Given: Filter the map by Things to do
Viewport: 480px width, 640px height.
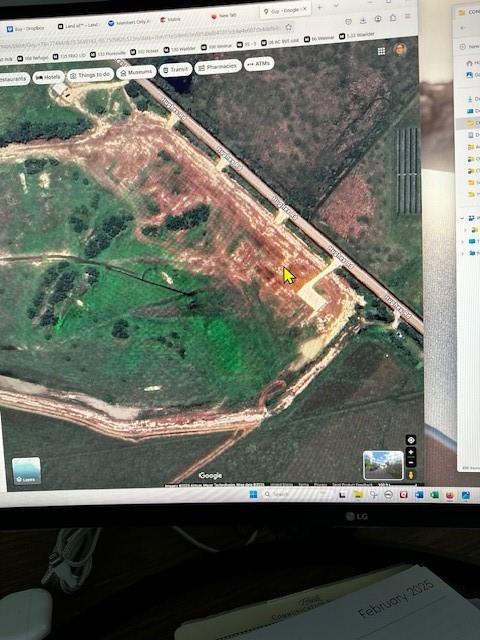Looking at the screenshot, I should coord(90,75).
